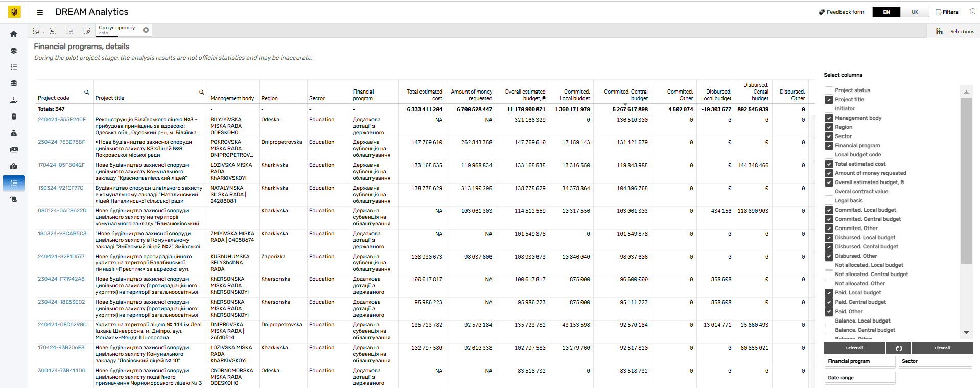Enable the Project status column checkbox
Image resolution: width=980 pixels, height=388 pixels.
coord(829,90)
